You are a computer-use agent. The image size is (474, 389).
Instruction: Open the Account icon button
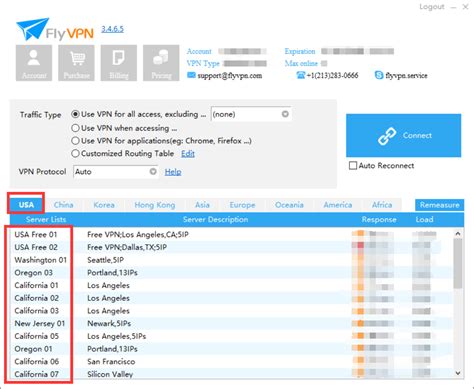(34, 63)
